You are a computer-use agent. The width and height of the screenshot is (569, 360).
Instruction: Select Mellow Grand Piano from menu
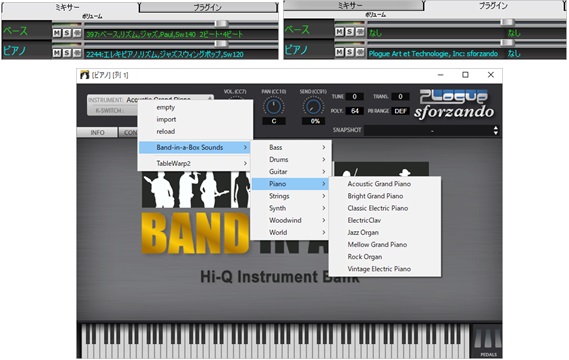tap(377, 245)
